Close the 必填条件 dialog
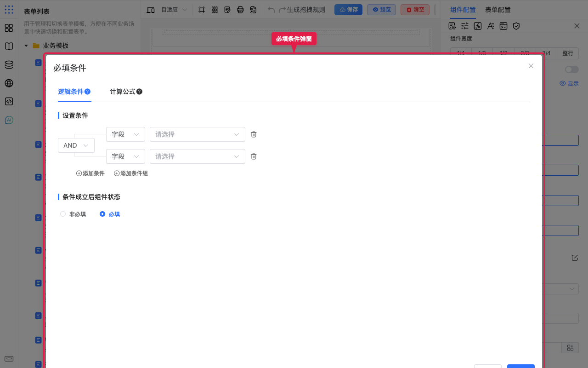The image size is (588, 368). click(531, 66)
